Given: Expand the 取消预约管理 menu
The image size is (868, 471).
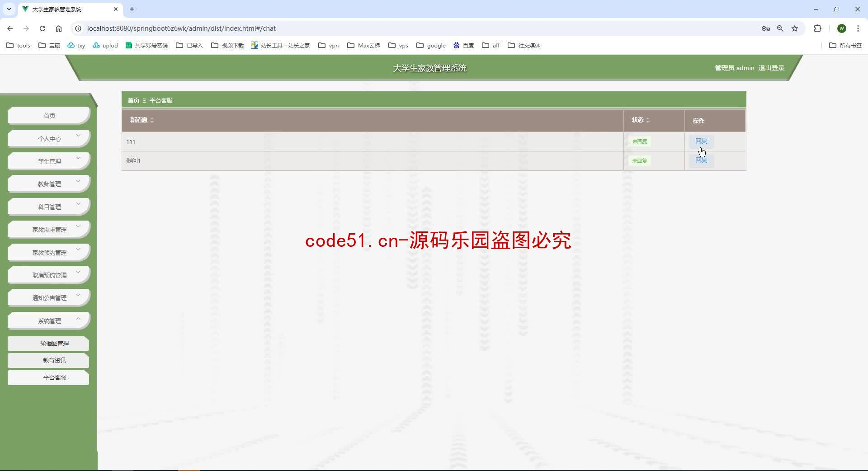Looking at the screenshot, I should 49,275.
